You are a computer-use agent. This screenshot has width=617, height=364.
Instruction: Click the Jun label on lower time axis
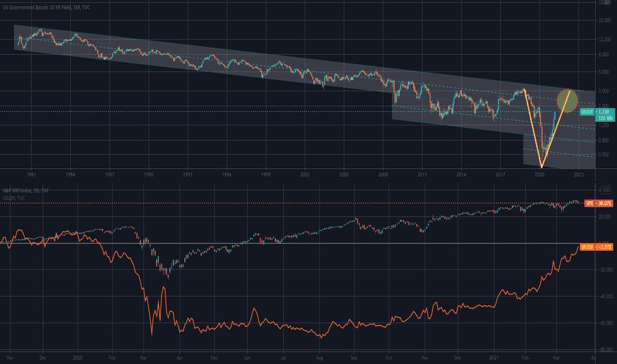click(247, 358)
